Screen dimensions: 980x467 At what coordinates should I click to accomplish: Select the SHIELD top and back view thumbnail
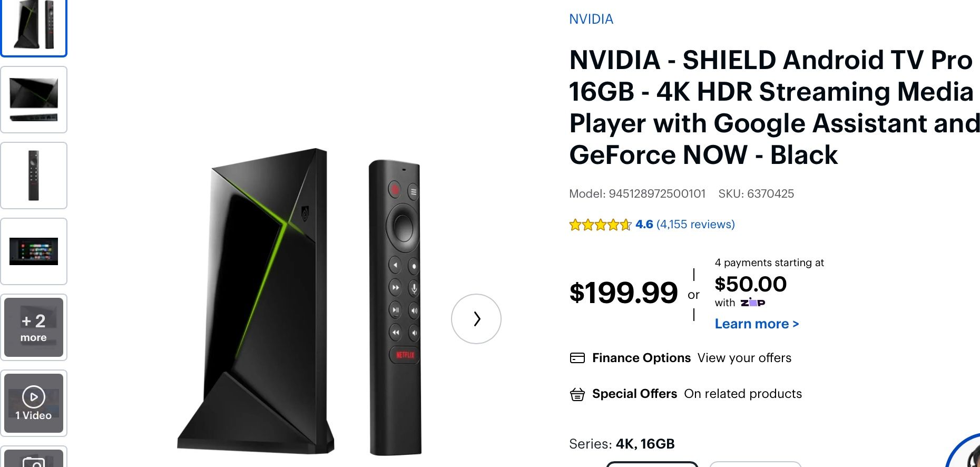click(34, 100)
